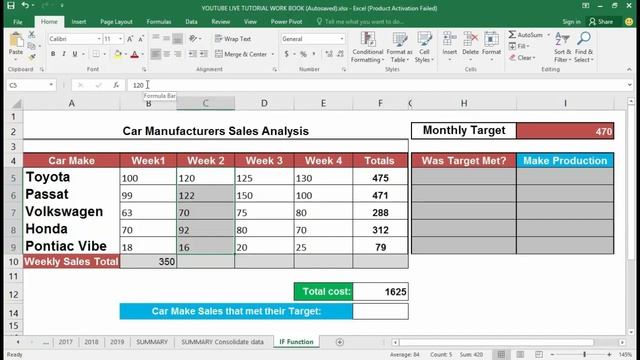Screen dimensions: 640x360
Task: Apply the red Font Color A
Action: click(x=134, y=54)
